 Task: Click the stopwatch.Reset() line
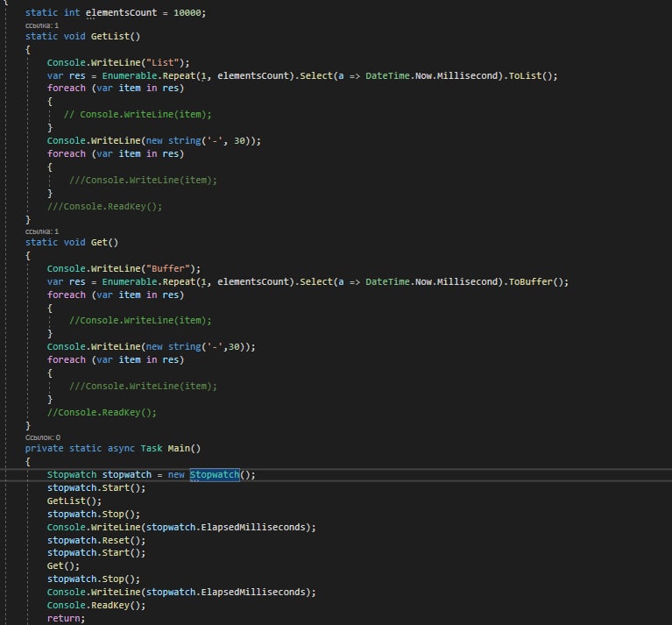pos(96,541)
